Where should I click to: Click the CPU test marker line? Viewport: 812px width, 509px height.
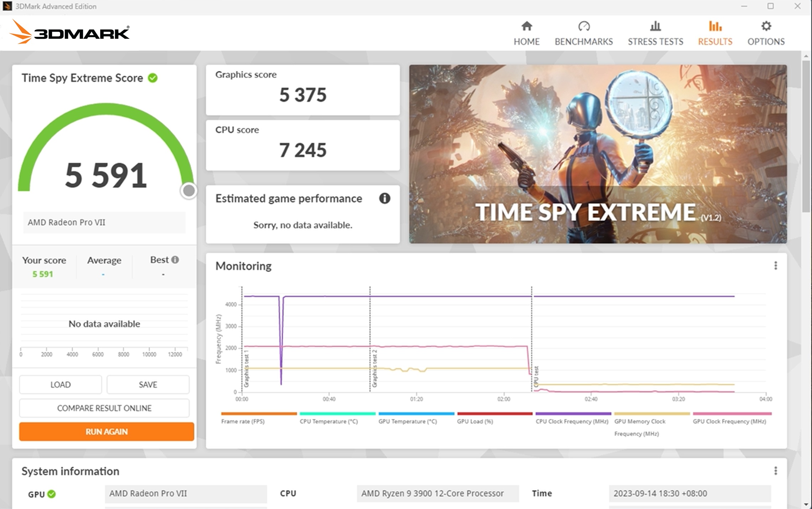click(532, 339)
